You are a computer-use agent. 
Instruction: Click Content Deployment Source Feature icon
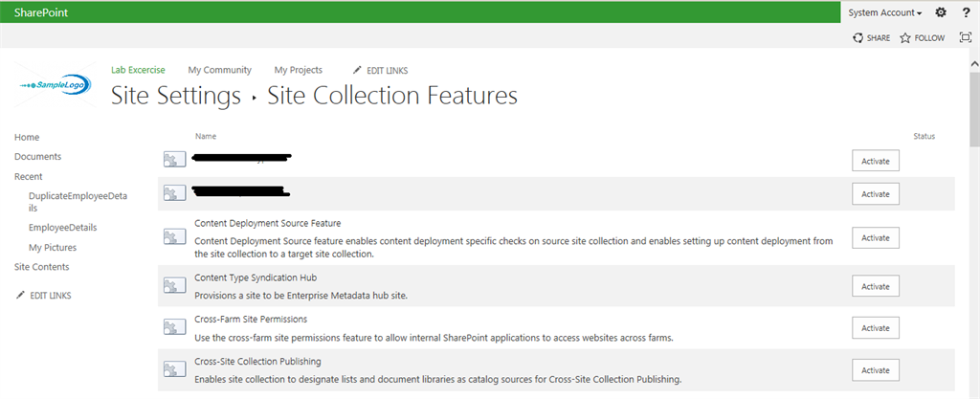[174, 236]
